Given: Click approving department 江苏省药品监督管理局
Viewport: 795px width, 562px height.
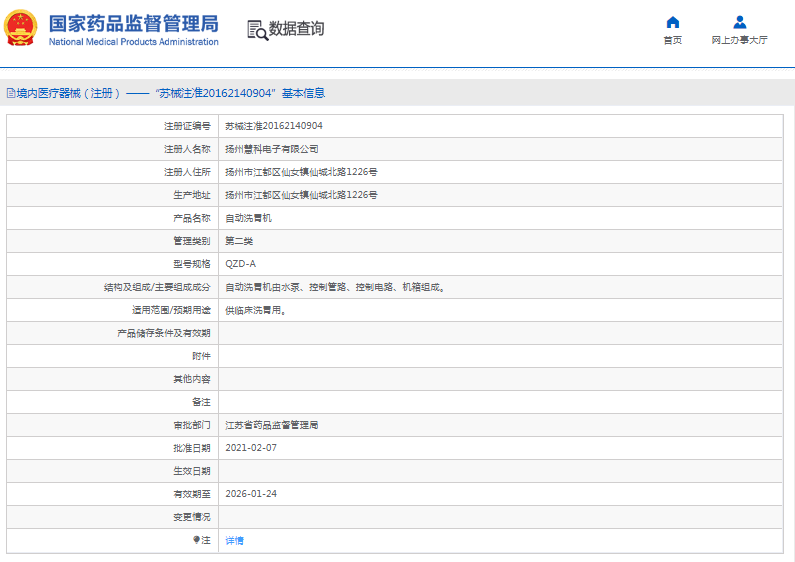Looking at the screenshot, I should pyautogui.click(x=272, y=425).
